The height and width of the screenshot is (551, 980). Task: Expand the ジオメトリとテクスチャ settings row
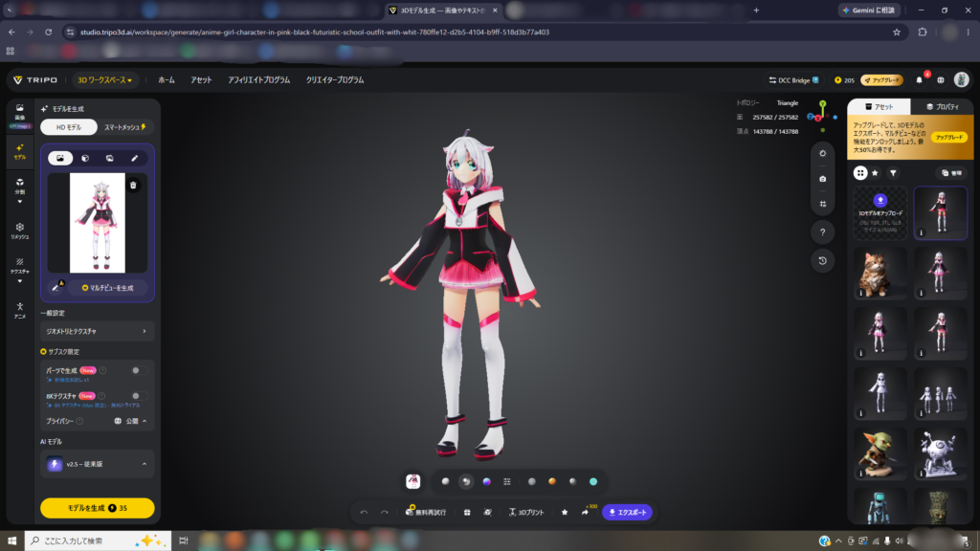coord(97,331)
